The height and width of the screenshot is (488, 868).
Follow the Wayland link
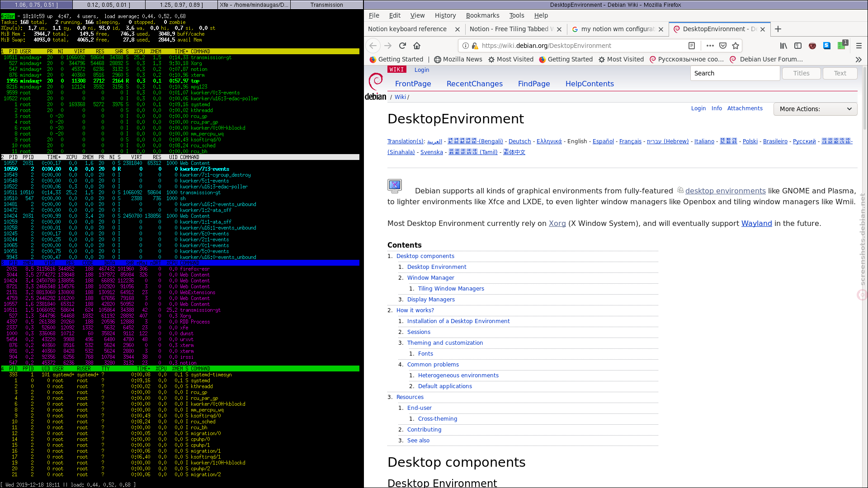pos(756,224)
